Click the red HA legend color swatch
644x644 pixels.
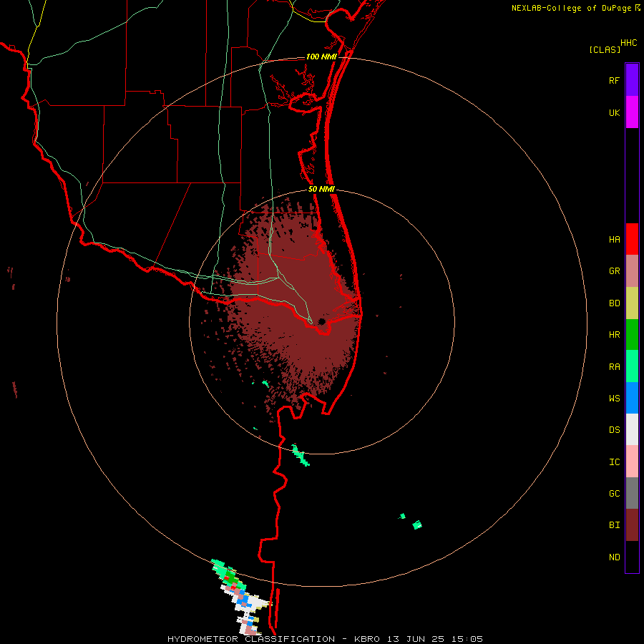click(x=632, y=239)
